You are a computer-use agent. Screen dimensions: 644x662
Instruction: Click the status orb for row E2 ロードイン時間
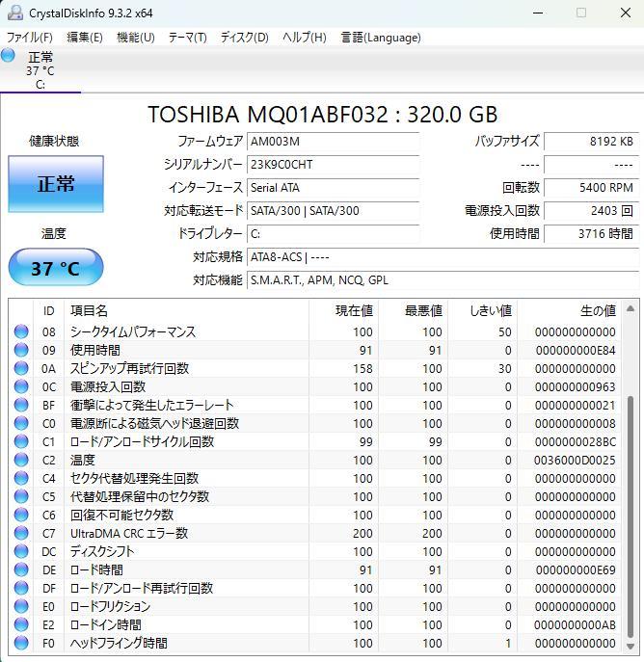[x=21, y=624]
